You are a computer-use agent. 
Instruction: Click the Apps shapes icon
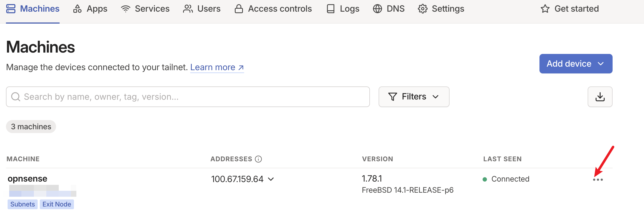[77, 9]
